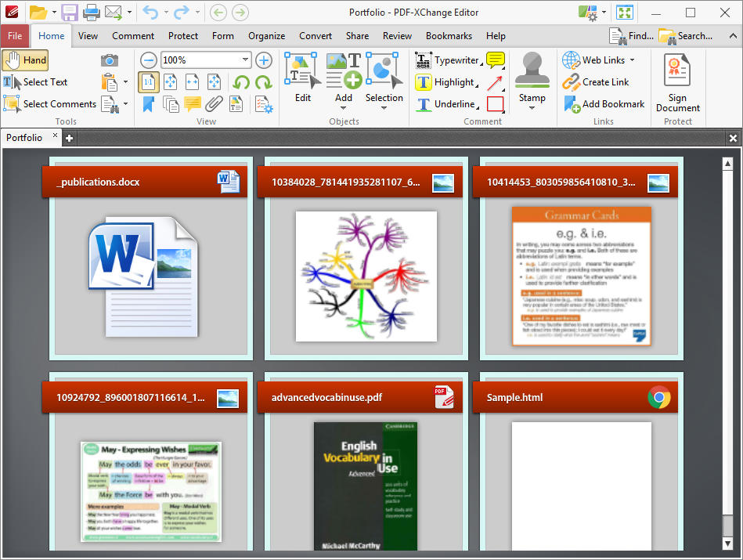Open the File menu
Viewport: 743px width, 560px height.
point(15,35)
